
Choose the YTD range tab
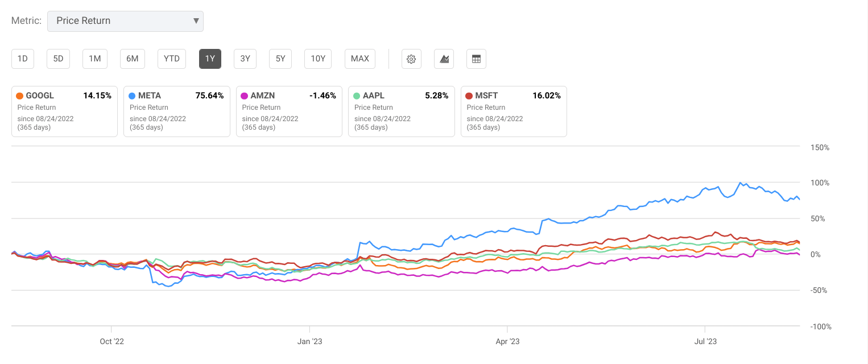171,59
